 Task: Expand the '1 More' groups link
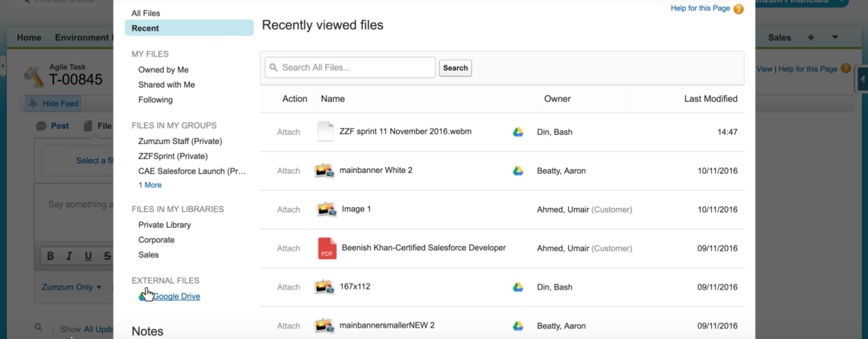tap(150, 185)
